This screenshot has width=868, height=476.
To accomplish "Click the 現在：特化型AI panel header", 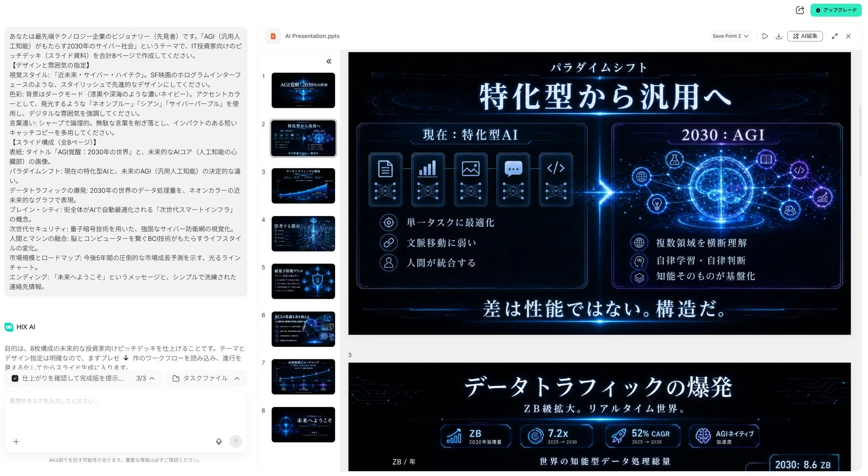I will tap(471, 135).
